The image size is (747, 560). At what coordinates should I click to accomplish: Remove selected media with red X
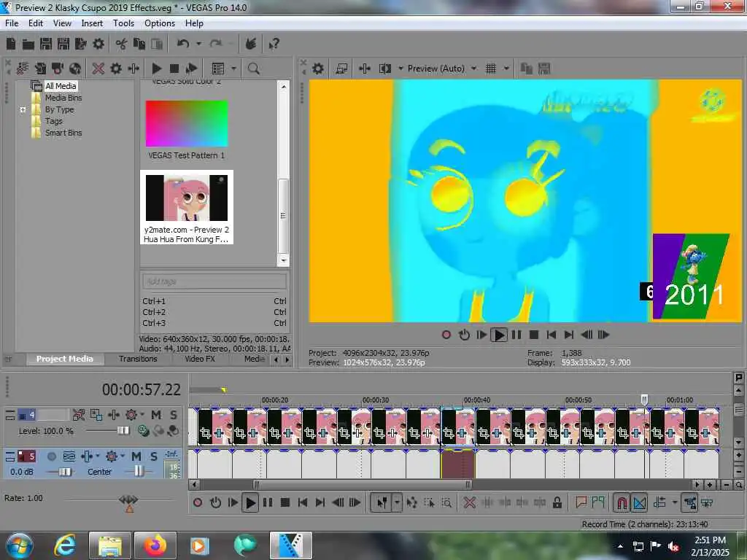point(98,69)
